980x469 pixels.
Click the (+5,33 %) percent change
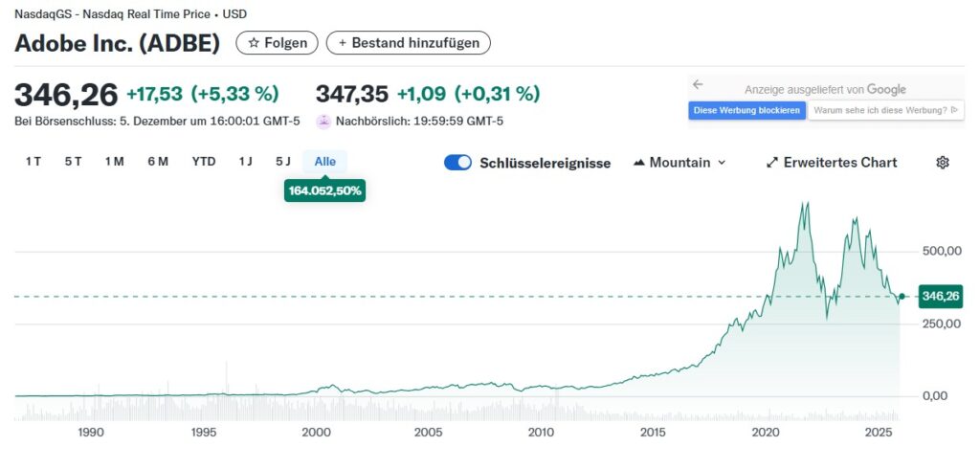point(234,94)
